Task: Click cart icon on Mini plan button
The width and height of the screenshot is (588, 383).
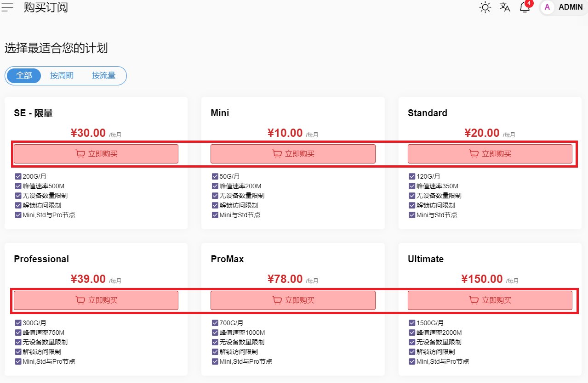Action: (277, 154)
